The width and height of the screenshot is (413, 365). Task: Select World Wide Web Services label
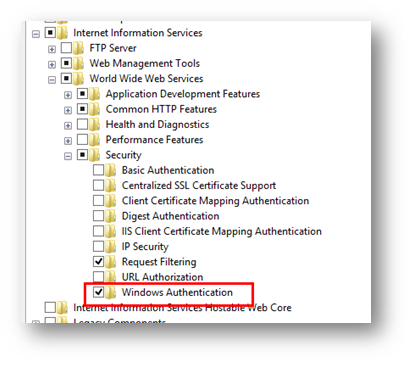pyautogui.click(x=146, y=79)
